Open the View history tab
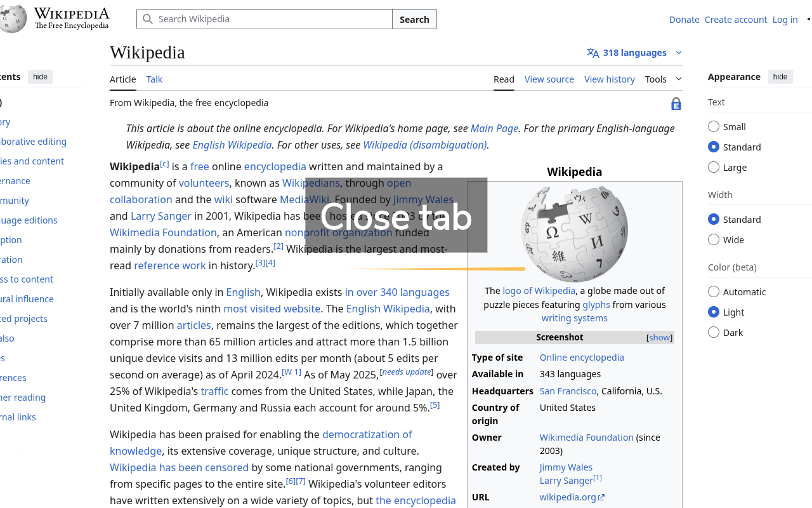Image resolution: width=812 pixels, height=508 pixels. point(609,79)
